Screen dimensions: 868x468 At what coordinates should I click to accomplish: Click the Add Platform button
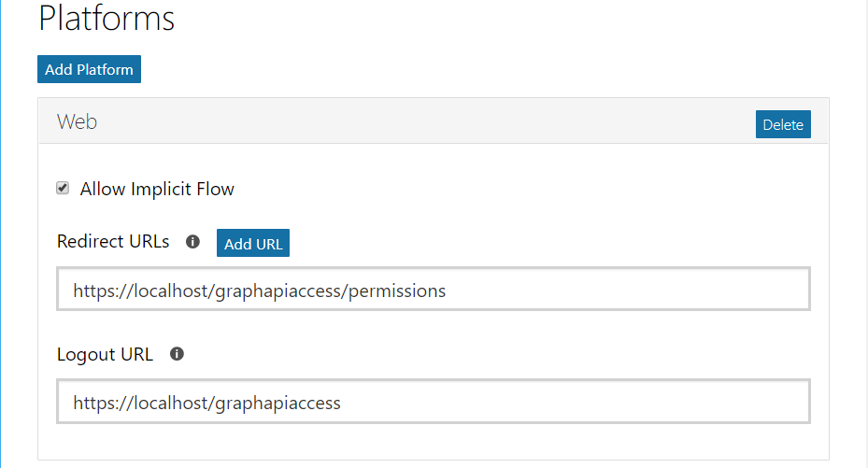pyautogui.click(x=89, y=69)
